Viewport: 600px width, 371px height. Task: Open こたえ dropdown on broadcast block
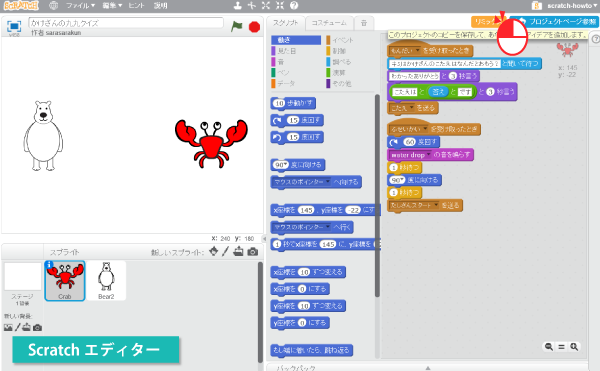412,108
